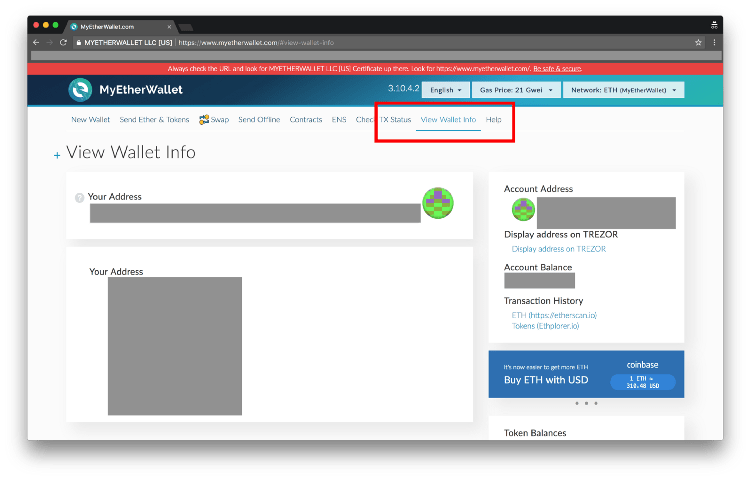Screen dimensions: 750x479
Task: Open the English language dropdown
Action: pos(443,90)
